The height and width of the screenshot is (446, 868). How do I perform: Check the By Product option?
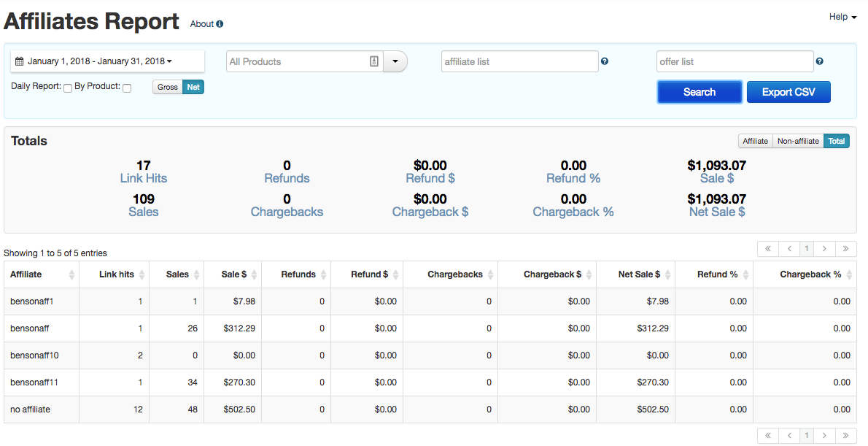click(x=126, y=88)
